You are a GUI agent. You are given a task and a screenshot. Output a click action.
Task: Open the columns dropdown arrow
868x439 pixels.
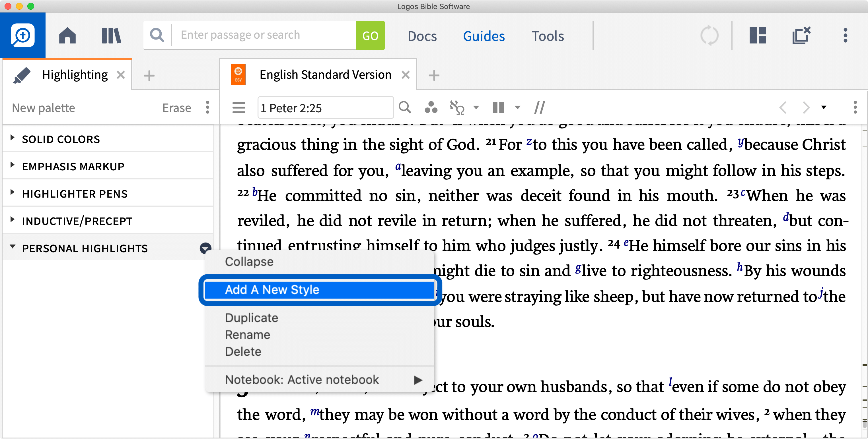coord(518,108)
